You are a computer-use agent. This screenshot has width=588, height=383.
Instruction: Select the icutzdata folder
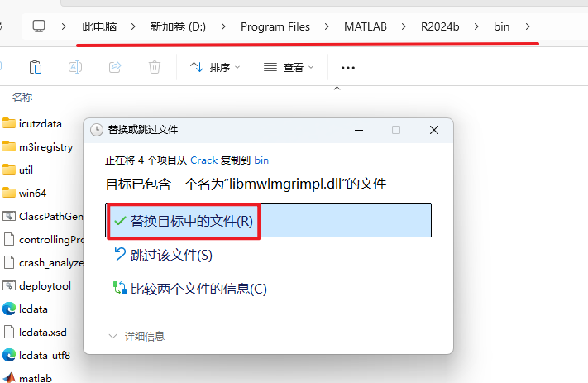point(40,124)
